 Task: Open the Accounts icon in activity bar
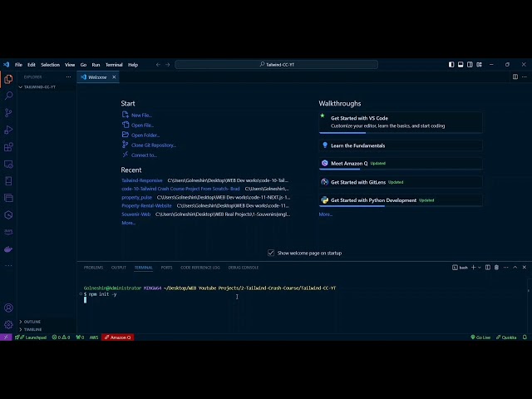click(x=8, y=308)
